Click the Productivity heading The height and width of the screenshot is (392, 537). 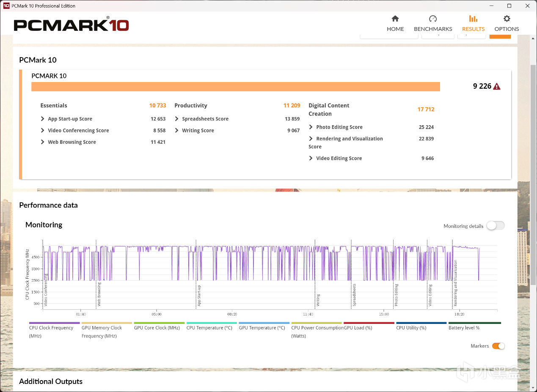click(191, 105)
